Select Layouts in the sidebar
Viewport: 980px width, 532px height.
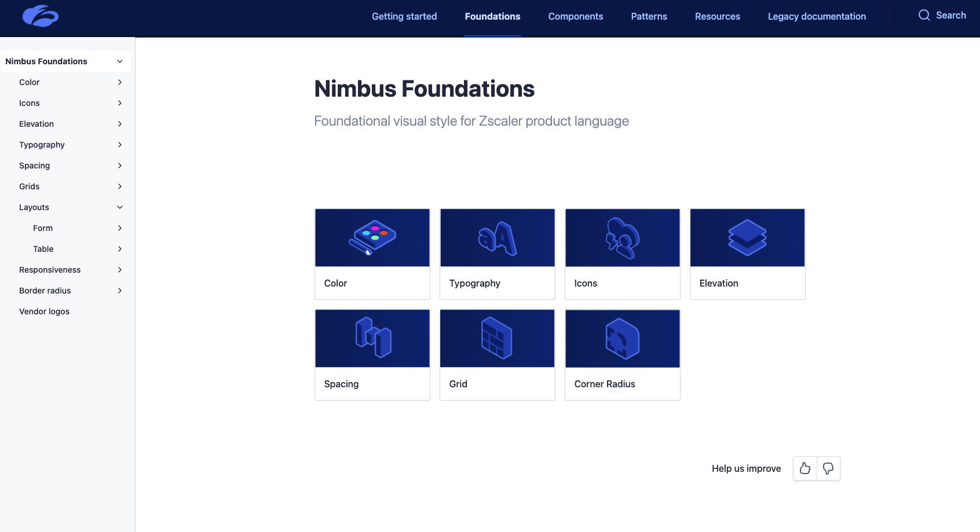tap(34, 207)
